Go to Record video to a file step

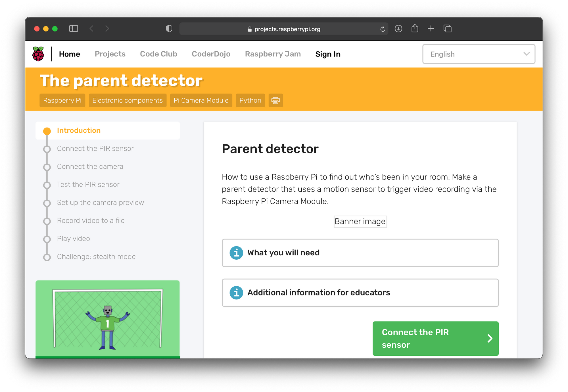91,221
